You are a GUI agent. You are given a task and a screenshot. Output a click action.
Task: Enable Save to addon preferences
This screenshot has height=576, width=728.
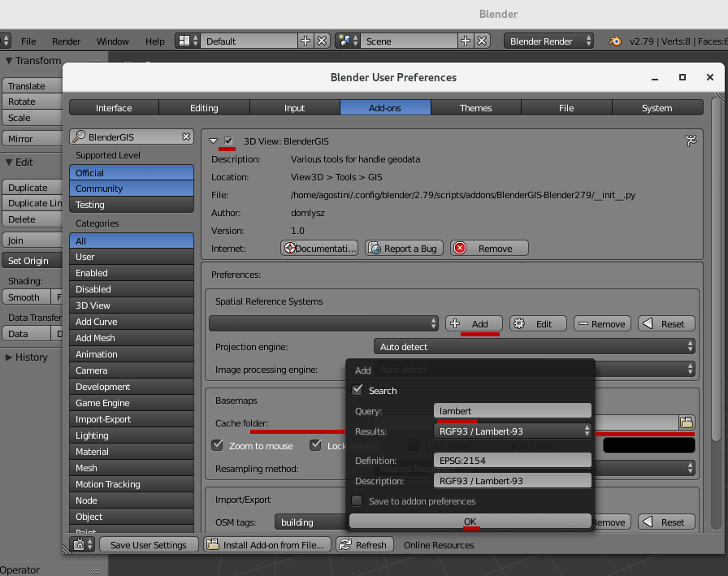(357, 500)
